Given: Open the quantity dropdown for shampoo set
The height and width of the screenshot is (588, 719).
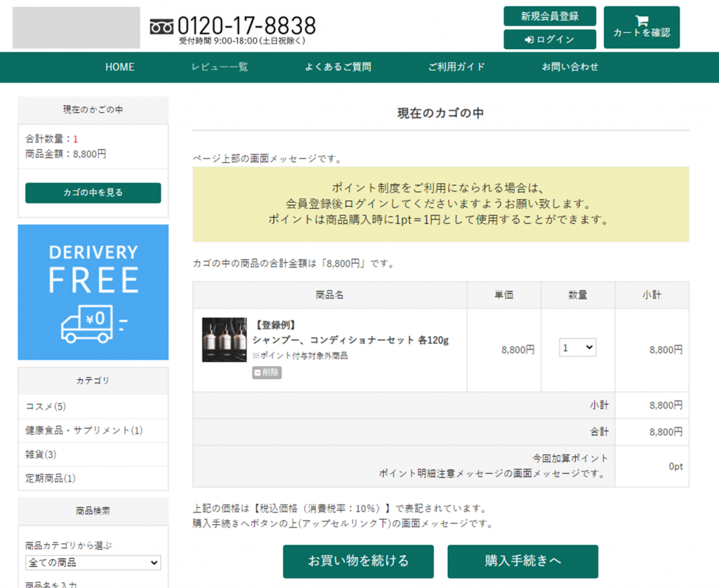Looking at the screenshot, I should point(577,347).
